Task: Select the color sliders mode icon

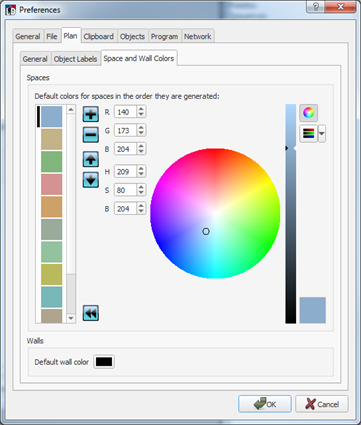Action: coord(308,134)
